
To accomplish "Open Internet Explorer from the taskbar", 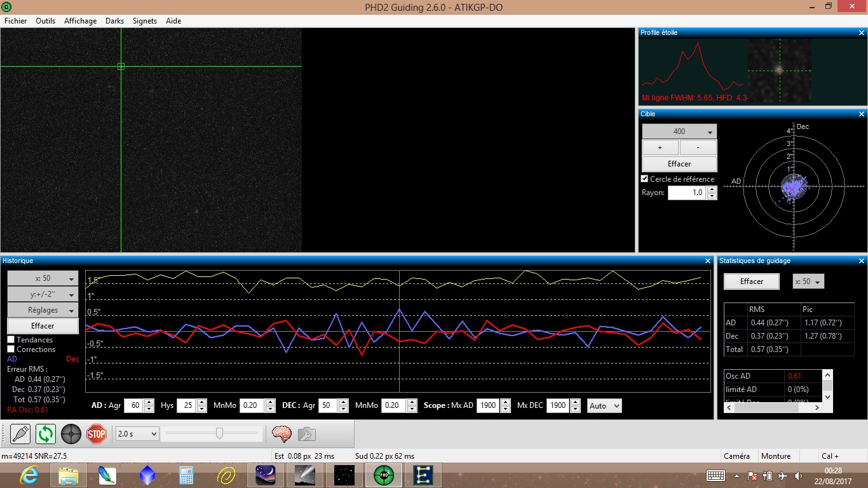I will (31, 475).
